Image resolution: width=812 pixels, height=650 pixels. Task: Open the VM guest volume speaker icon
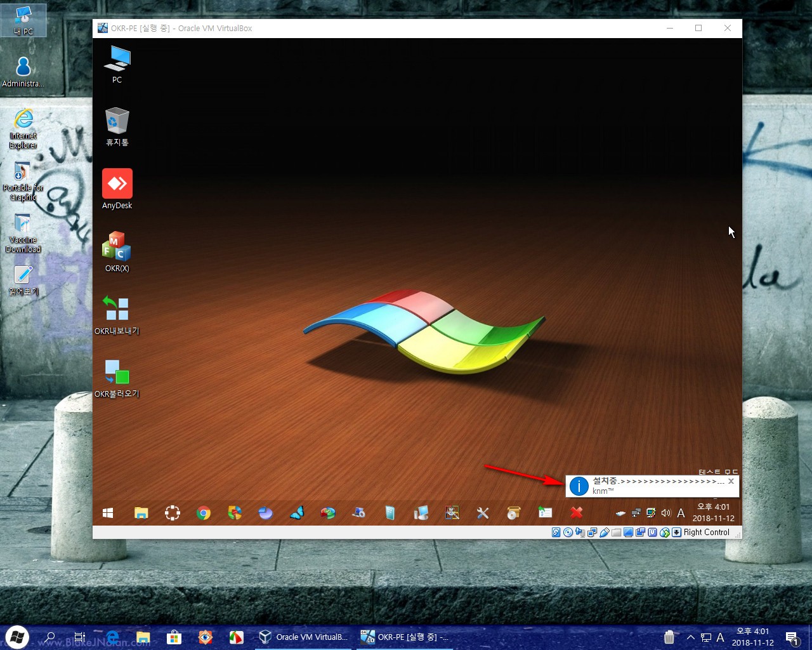666,513
